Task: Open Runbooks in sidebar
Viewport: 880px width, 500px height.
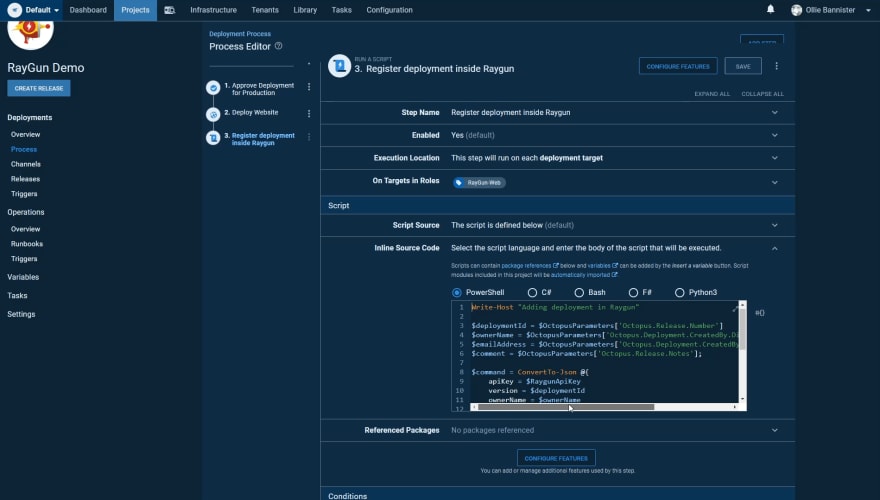Action: 27,244
